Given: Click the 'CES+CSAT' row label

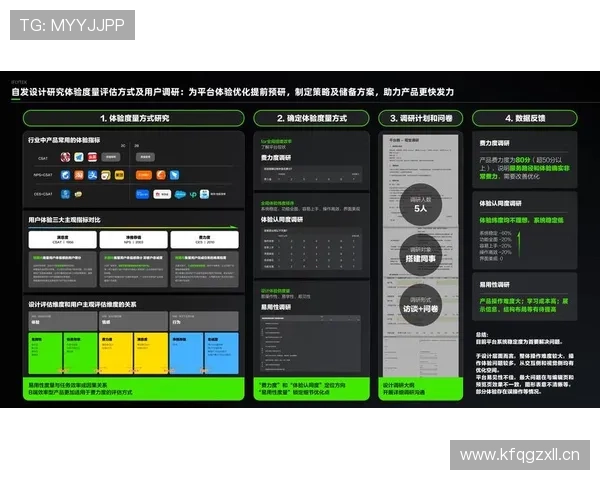Looking at the screenshot, I should (x=43, y=194).
